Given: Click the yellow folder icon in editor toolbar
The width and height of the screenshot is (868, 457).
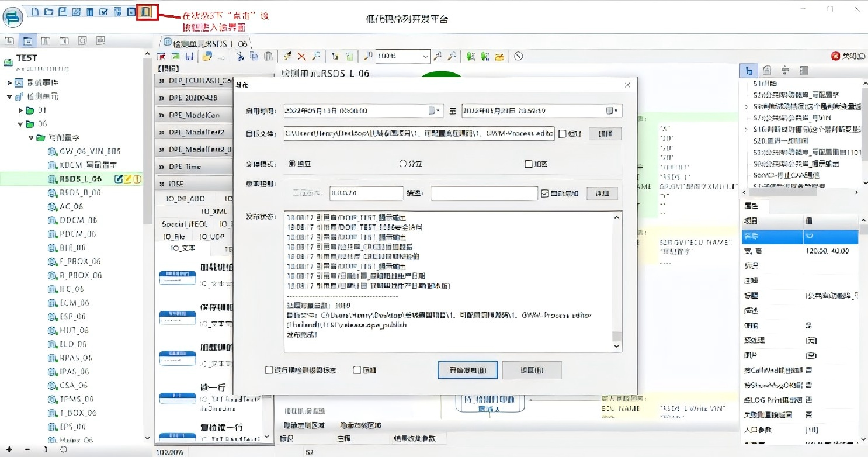Looking at the screenshot, I should pyautogui.click(x=499, y=57).
